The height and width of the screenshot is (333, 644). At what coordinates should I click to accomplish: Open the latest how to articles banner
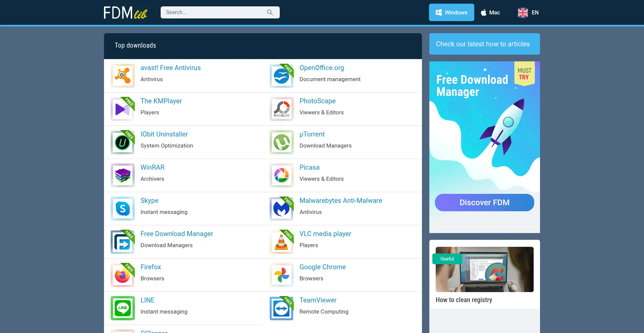[484, 44]
